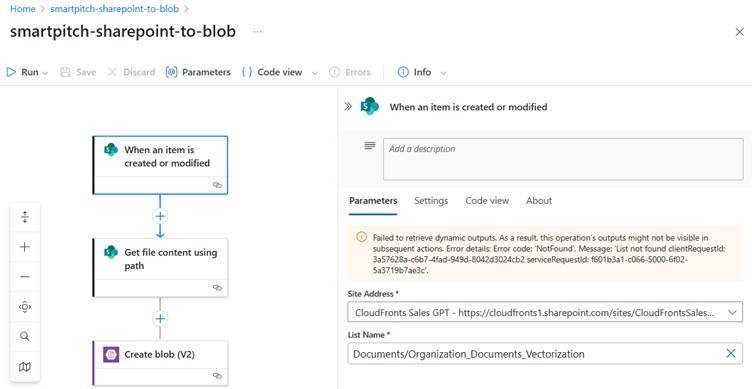Open the Site Address dropdown
Screen dimensions: 752x389
[x=545, y=312]
